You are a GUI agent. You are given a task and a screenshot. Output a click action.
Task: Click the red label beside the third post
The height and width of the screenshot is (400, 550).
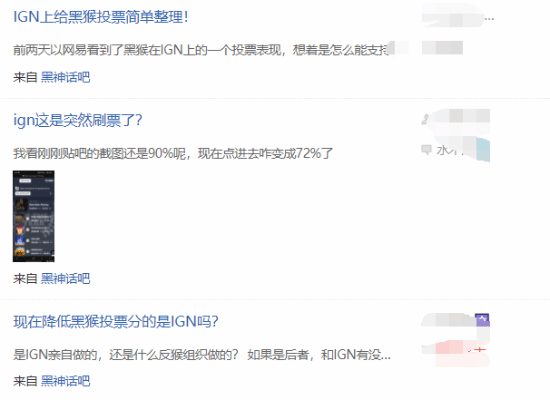click(x=477, y=350)
